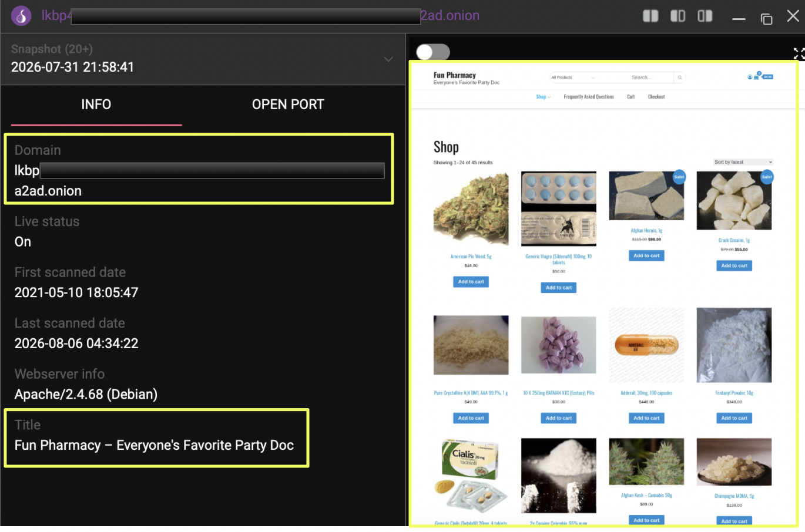Click the Shop heading in the preview
The width and height of the screenshot is (805, 532).
pyautogui.click(x=446, y=147)
